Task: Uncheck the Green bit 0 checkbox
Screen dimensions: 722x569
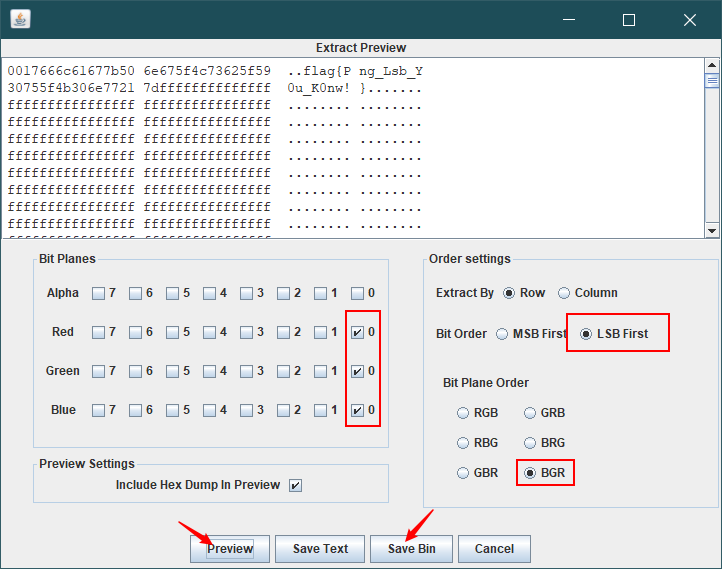Action: 357,371
